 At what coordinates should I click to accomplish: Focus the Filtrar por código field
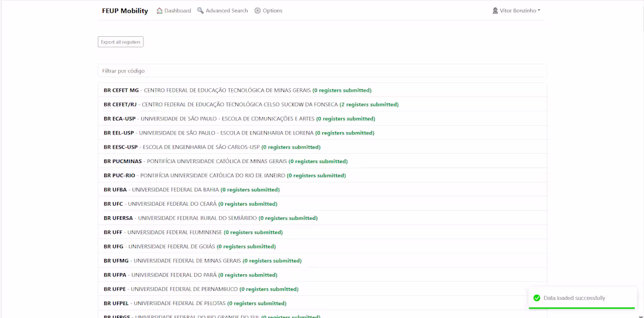[323, 71]
